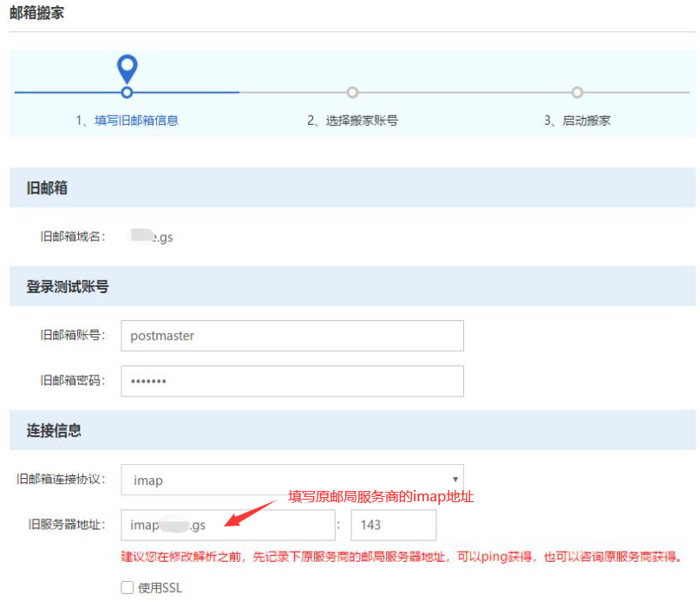
Task: Go to step 2、选择搬家账号
Action: (x=352, y=121)
